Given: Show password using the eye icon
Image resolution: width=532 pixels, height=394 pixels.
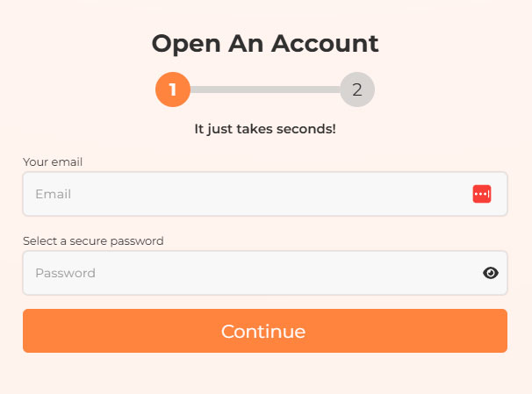Looking at the screenshot, I should click(x=490, y=273).
